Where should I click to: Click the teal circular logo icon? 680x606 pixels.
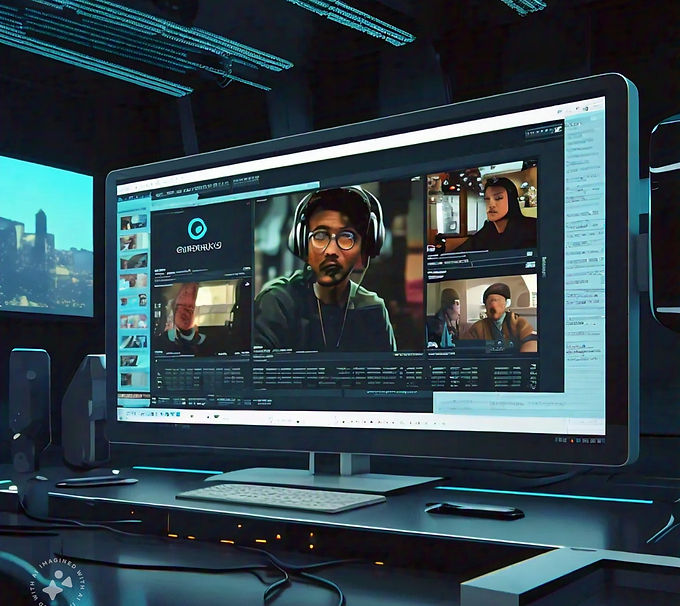pyautogui.click(x=197, y=229)
